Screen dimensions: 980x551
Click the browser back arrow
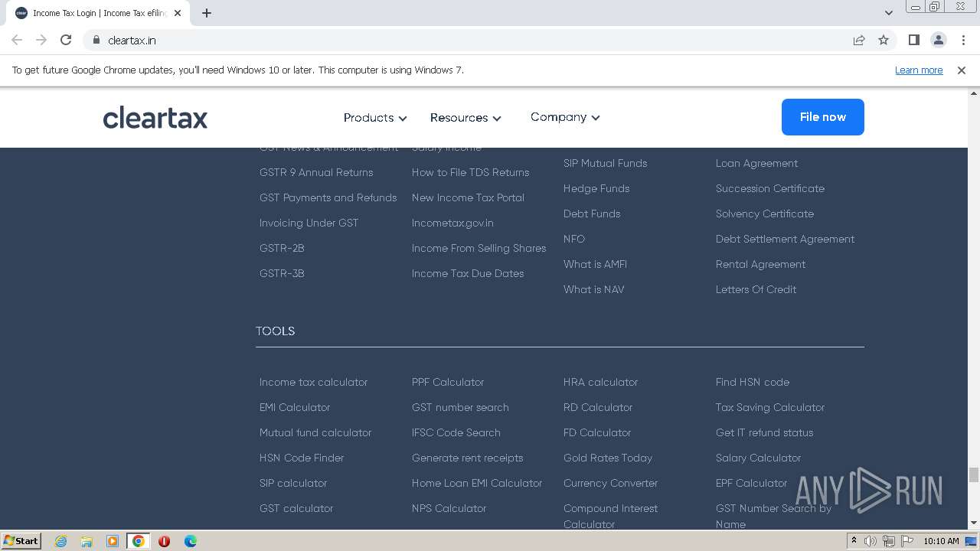tap(17, 40)
